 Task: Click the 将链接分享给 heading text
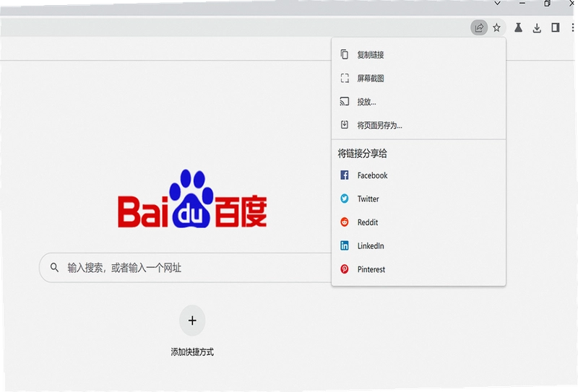[363, 154]
